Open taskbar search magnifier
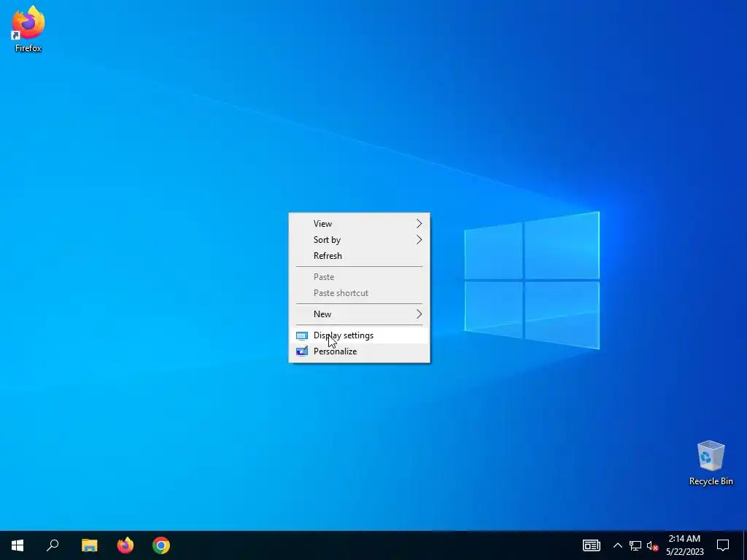Screen dimensions: 747x560 click(53, 545)
